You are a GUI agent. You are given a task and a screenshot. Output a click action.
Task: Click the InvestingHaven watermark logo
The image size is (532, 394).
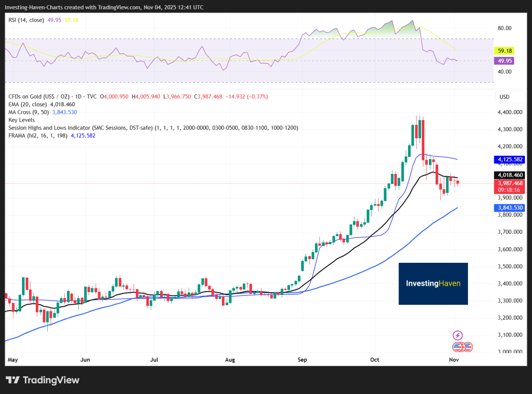(x=433, y=284)
